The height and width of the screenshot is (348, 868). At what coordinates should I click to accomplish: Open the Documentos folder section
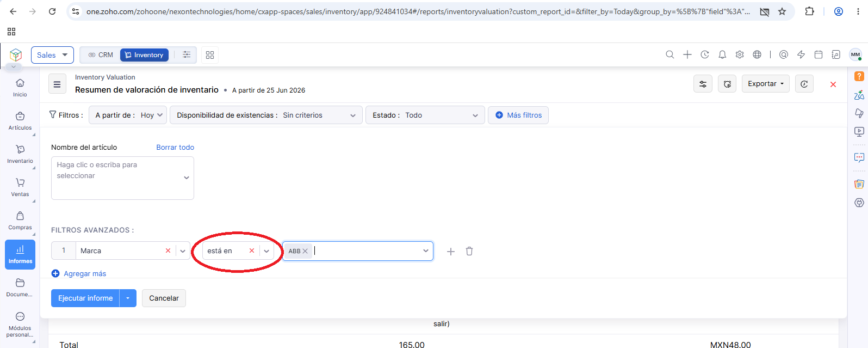pos(20,288)
